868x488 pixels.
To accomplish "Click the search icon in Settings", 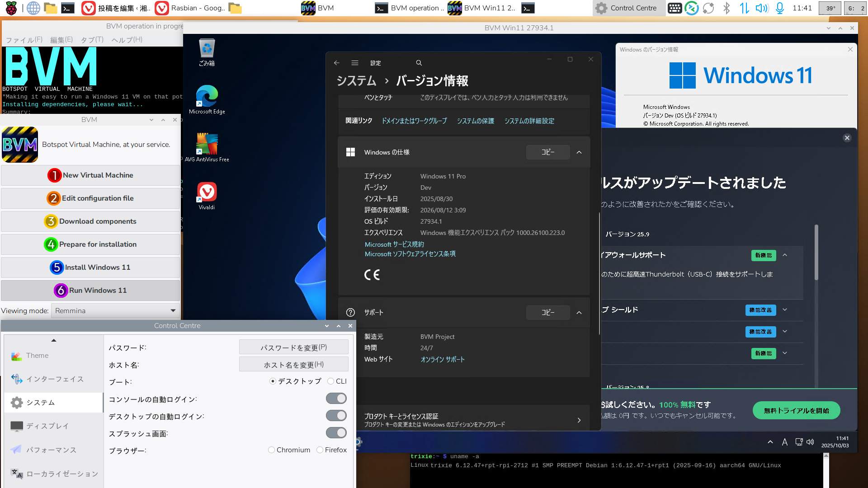I will point(419,63).
